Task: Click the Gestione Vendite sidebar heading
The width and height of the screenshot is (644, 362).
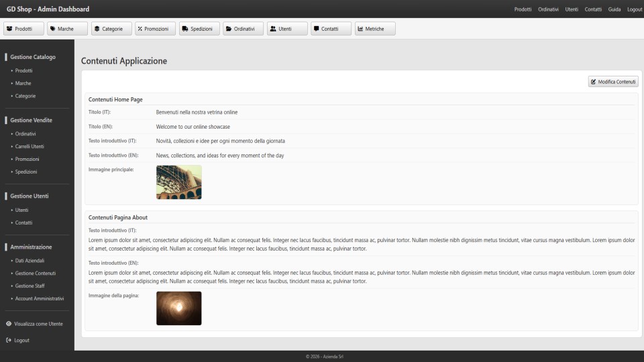Action: point(32,120)
